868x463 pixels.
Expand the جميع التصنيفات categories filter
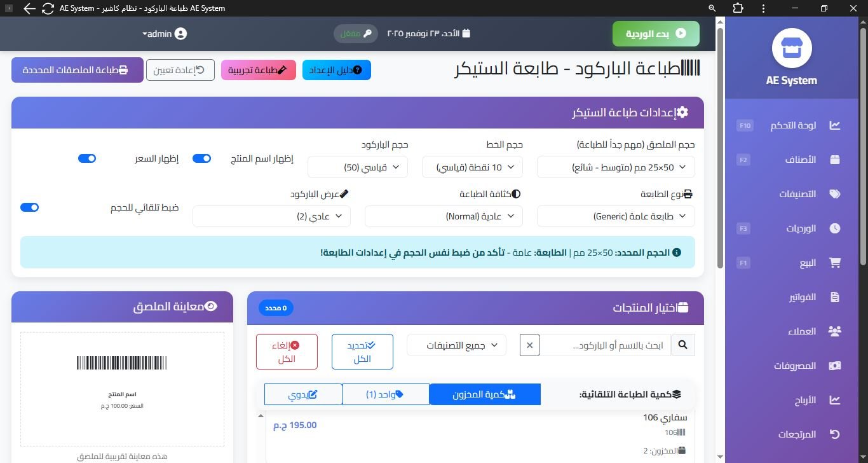[x=456, y=345]
